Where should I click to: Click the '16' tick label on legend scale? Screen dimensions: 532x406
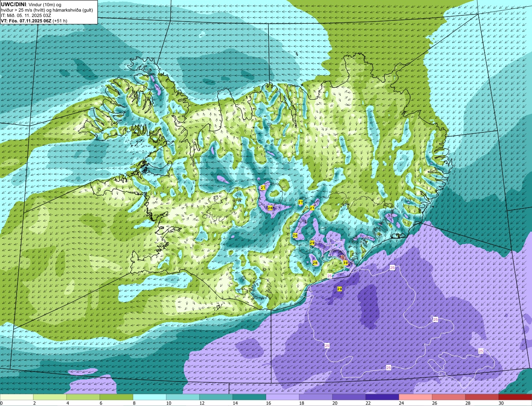[268, 403]
